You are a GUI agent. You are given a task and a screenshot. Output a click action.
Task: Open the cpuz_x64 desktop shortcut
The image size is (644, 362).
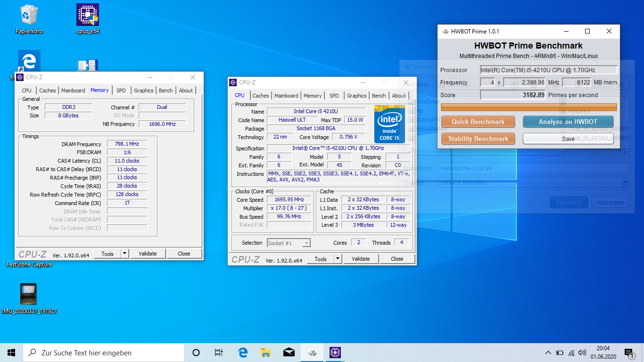click(88, 19)
